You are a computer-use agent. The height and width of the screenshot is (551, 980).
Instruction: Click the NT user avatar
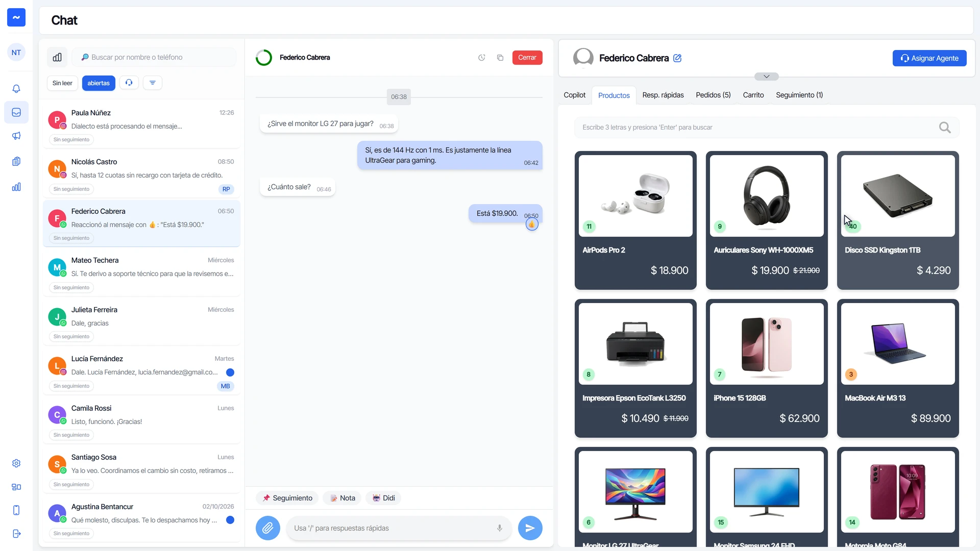coord(16,53)
